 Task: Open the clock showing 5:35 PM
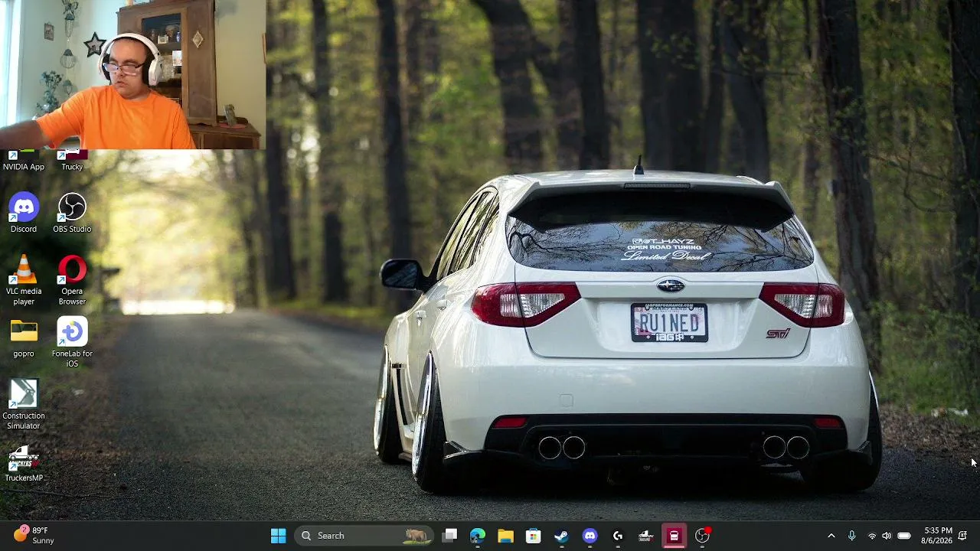(x=936, y=536)
